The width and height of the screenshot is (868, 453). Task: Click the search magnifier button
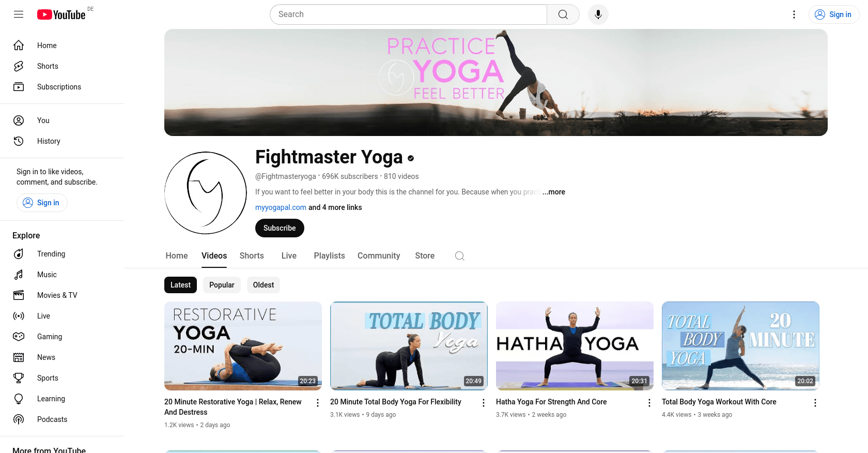pyautogui.click(x=563, y=14)
